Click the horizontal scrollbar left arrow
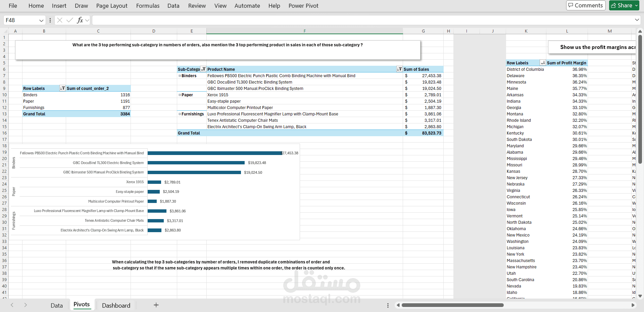The width and height of the screenshot is (644, 312). tap(398, 305)
